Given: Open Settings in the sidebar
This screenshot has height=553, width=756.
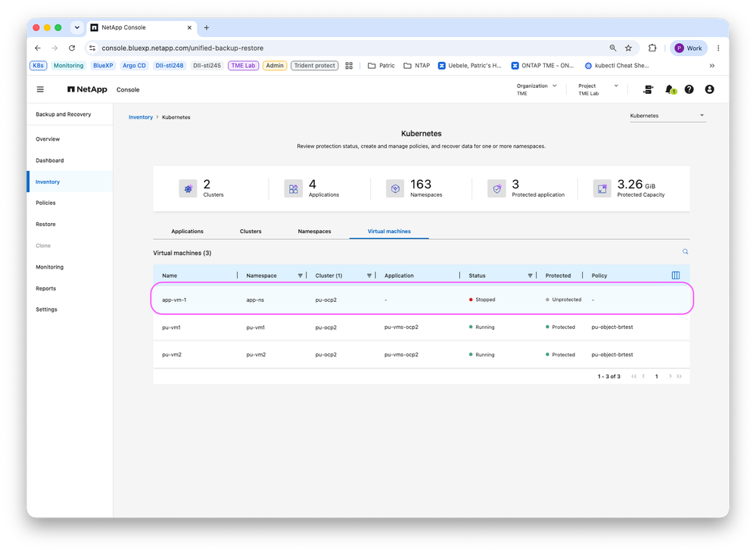Looking at the screenshot, I should click(x=46, y=309).
